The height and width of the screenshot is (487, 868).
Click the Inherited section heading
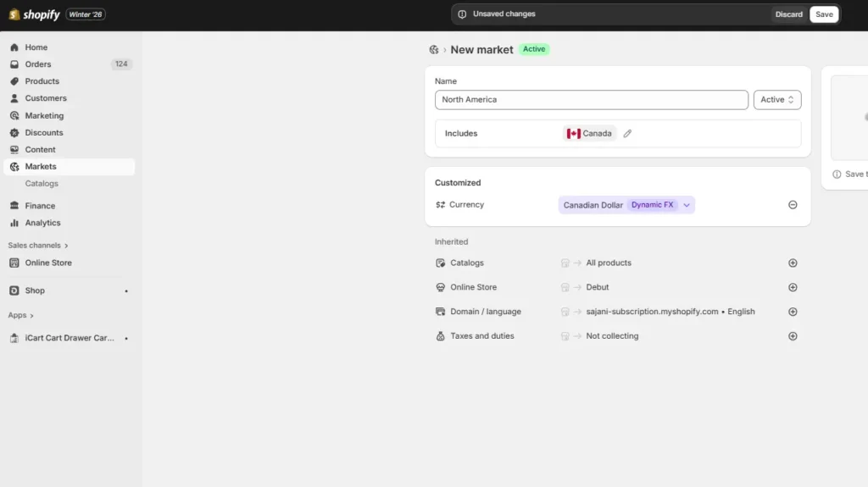451,242
